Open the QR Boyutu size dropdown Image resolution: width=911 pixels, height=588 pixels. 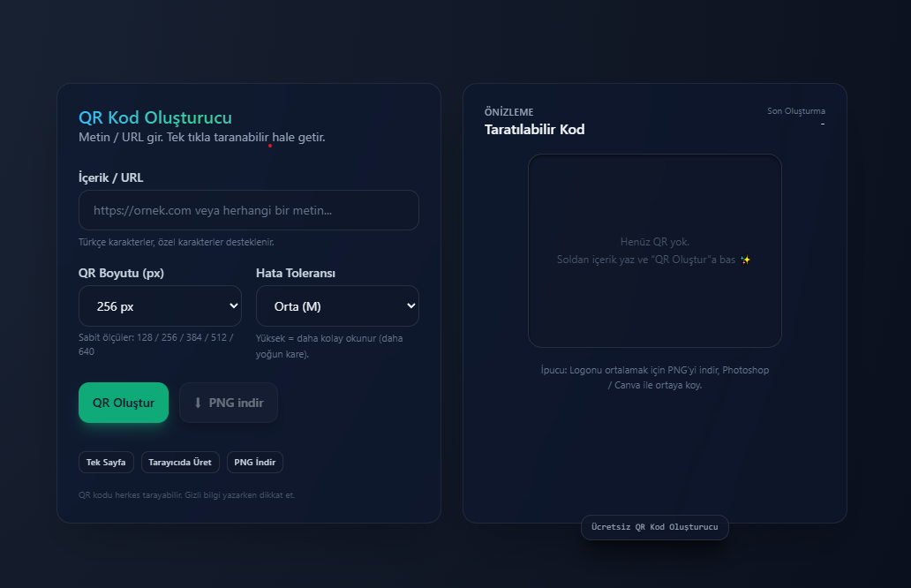160,306
